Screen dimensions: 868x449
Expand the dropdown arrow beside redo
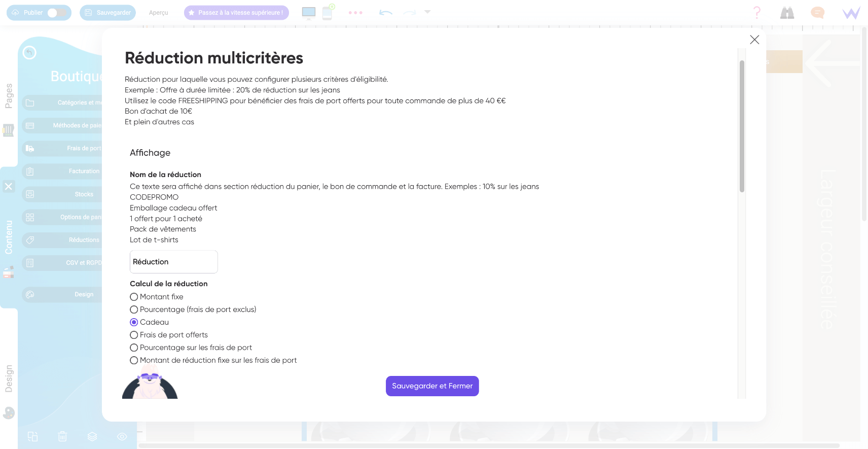pyautogui.click(x=427, y=12)
